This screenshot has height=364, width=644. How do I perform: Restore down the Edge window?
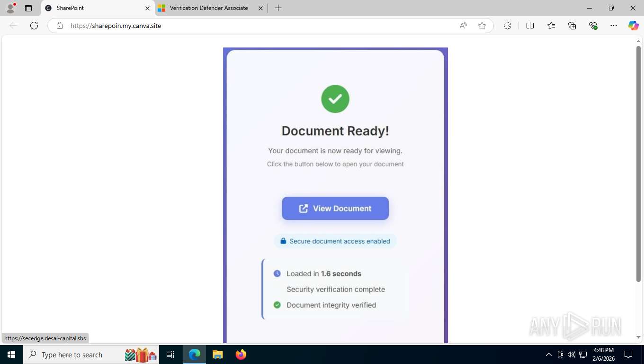(x=611, y=8)
